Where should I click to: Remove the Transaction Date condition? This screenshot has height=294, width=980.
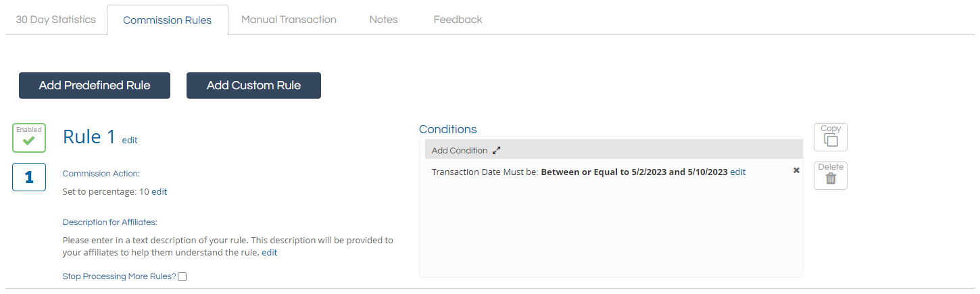pyautogui.click(x=796, y=170)
